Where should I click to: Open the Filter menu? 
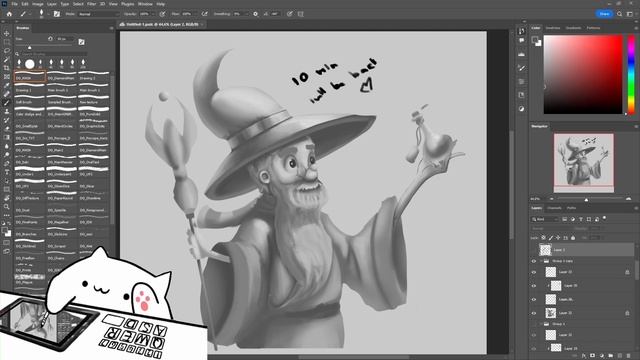(91, 4)
